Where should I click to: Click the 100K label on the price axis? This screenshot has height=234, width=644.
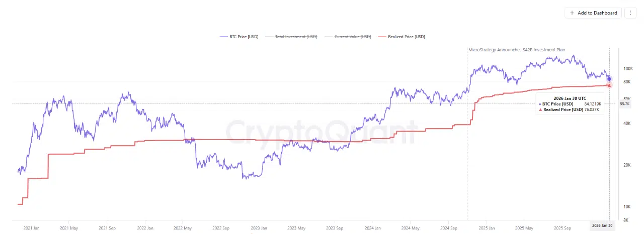coord(627,68)
